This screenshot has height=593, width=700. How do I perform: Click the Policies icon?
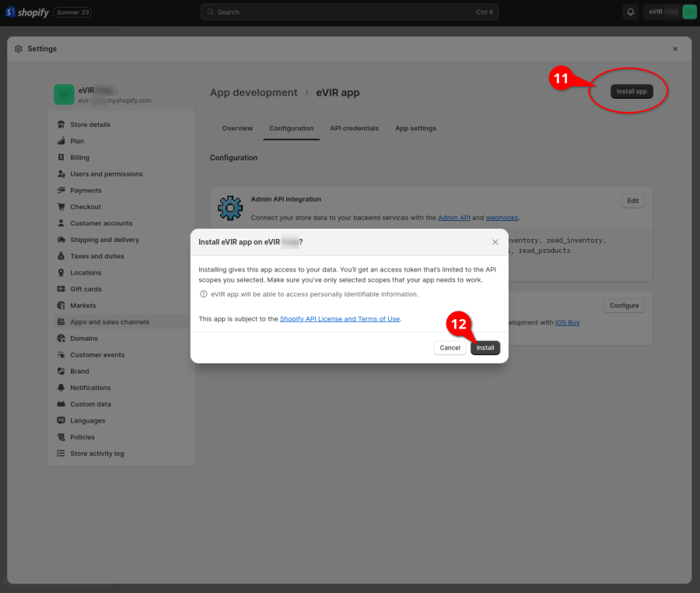click(x=61, y=437)
